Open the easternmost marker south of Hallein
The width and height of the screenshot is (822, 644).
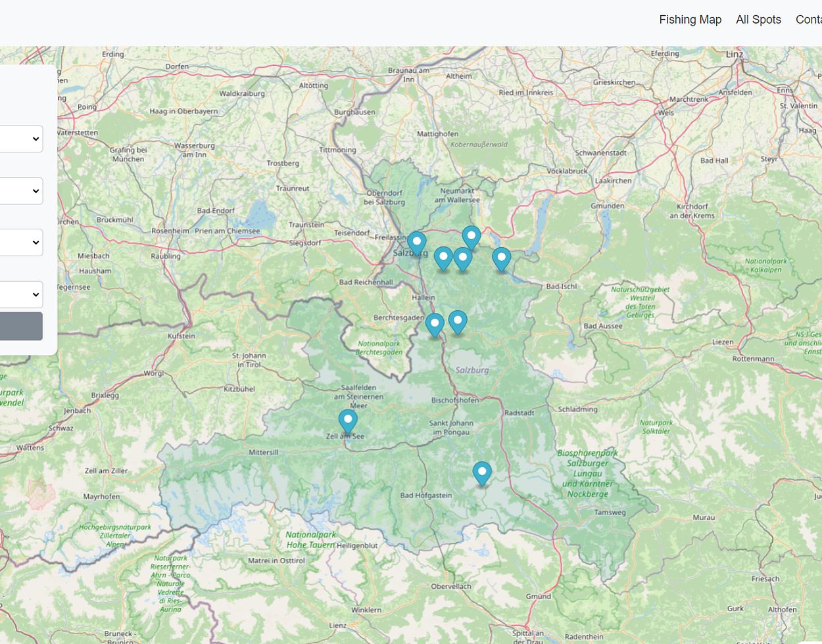(458, 322)
